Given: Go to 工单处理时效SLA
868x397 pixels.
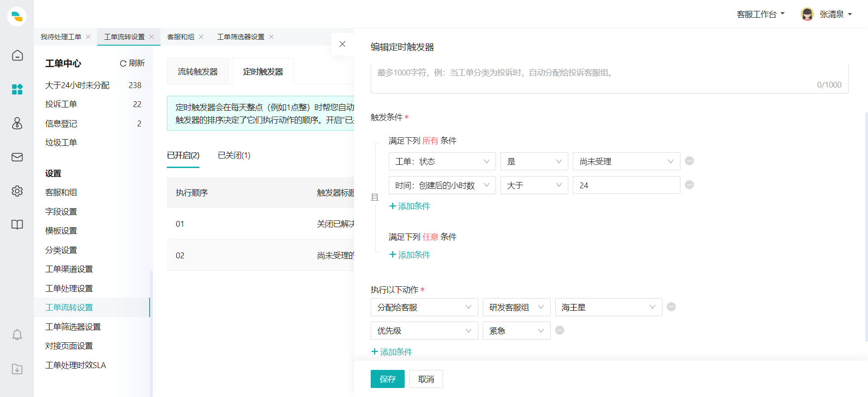Looking at the screenshot, I should (75, 365).
